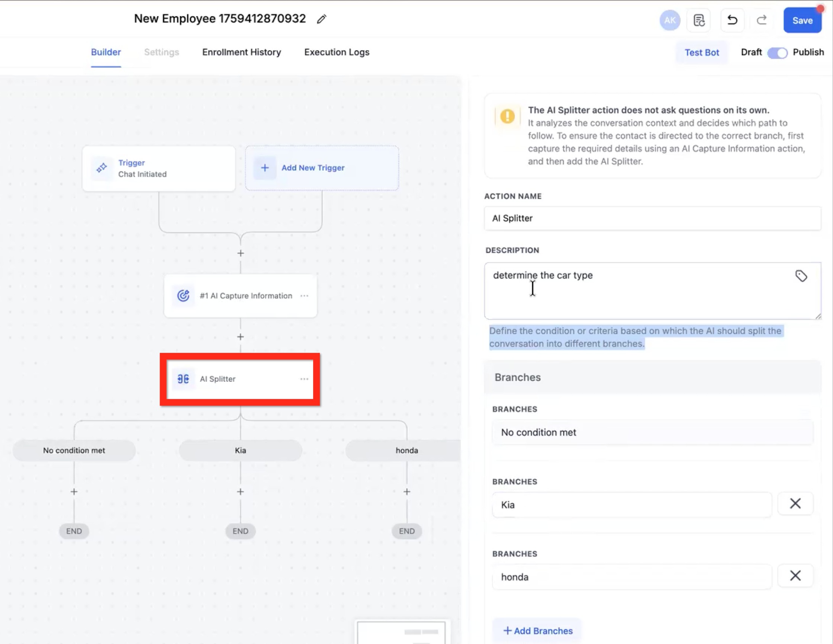Click the Test Bot button
The width and height of the screenshot is (833, 644).
coord(701,53)
